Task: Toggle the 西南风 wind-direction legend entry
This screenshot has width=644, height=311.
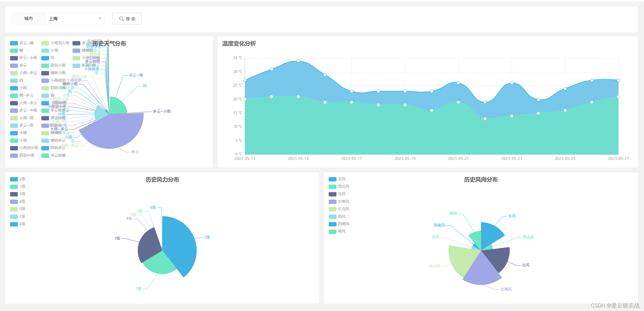Action: coord(339,224)
